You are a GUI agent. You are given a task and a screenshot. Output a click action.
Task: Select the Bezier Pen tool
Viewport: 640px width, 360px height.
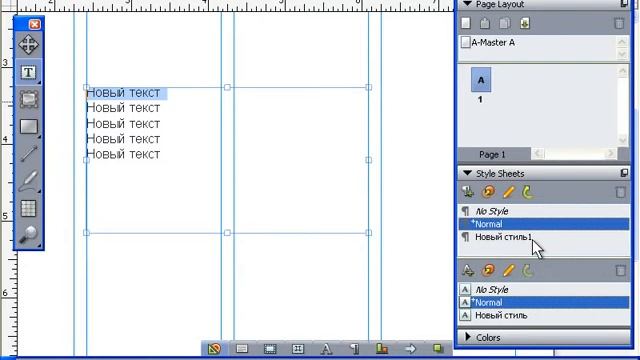(x=29, y=181)
